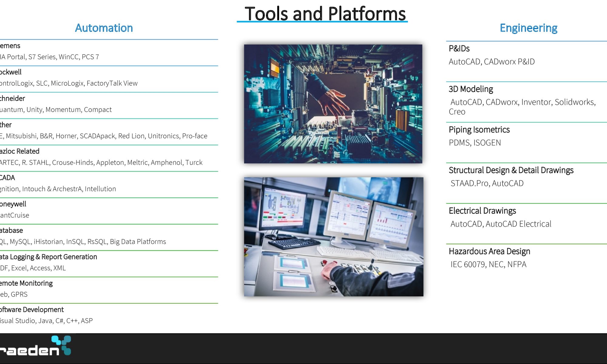Image resolution: width=607 pixels, height=364 pixels.
Task: Click the company logo in the footer
Action: click(36, 346)
